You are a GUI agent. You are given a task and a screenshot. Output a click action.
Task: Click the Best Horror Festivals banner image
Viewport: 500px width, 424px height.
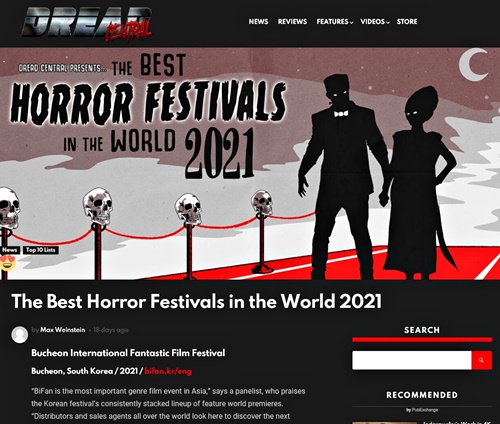pyautogui.click(x=250, y=164)
